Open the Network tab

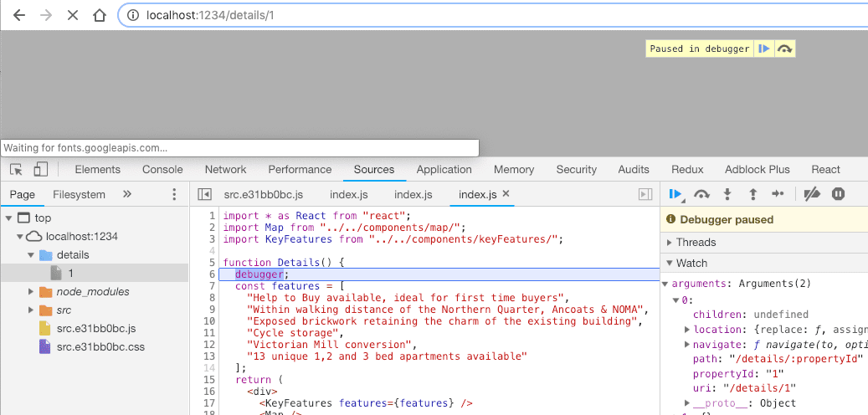(x=225, y=169)
